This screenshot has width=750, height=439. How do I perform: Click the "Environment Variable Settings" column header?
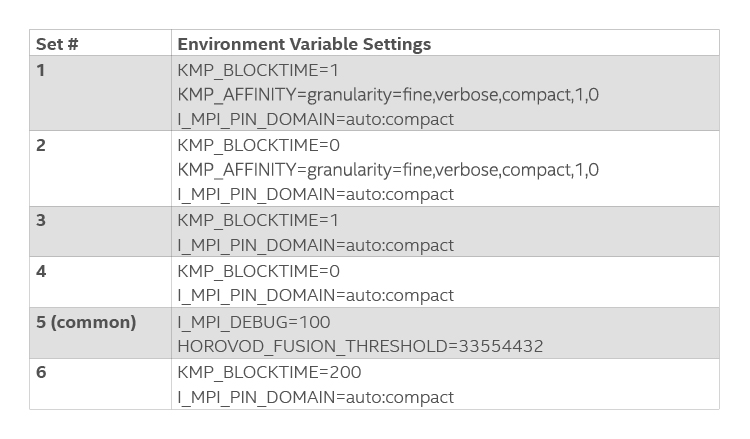(x=304, y=44)
